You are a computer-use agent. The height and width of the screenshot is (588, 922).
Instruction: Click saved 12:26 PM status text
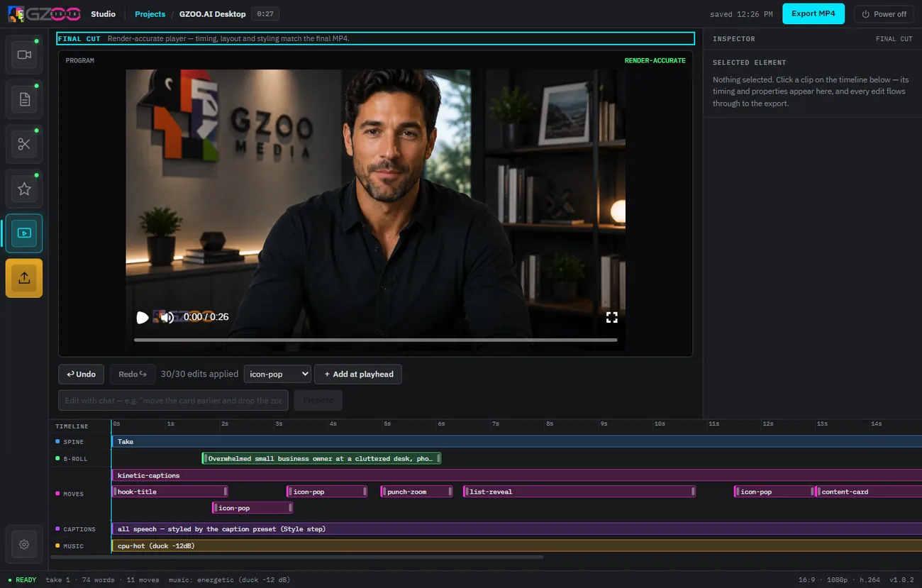741,14
